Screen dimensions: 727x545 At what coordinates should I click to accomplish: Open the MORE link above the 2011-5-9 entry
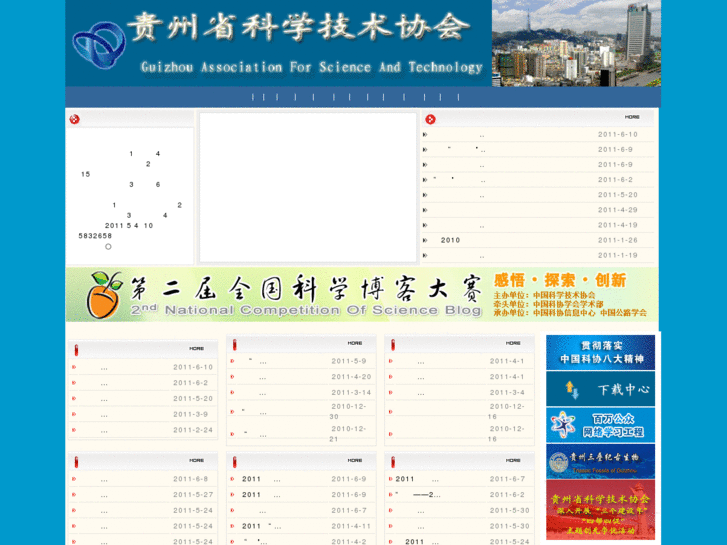pos(355,343)
